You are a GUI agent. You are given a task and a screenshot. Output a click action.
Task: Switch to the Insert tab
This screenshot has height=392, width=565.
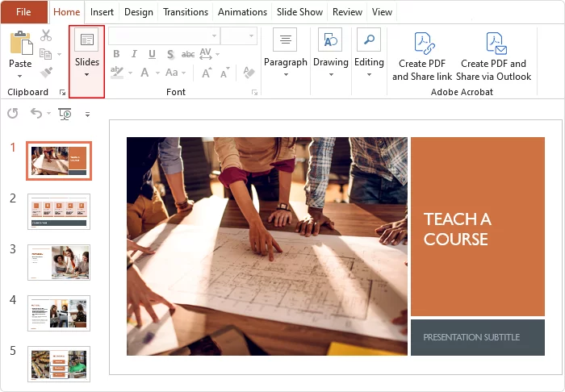click(x=102, y=12)
